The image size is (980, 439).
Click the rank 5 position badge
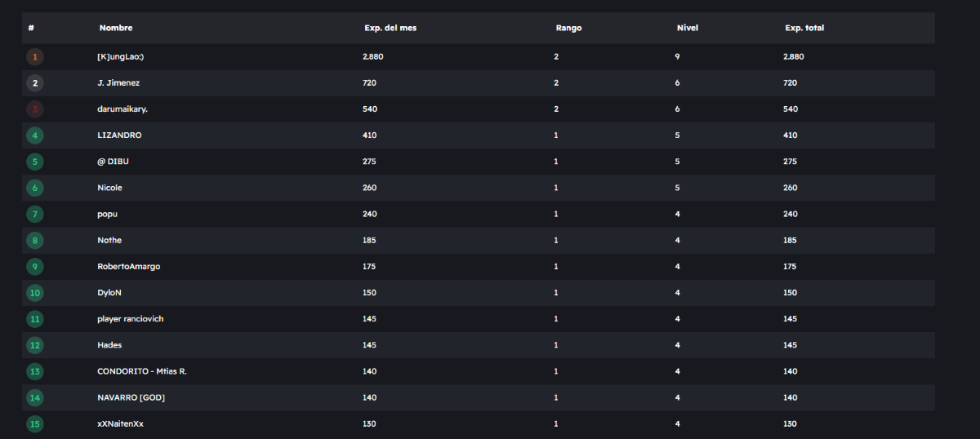(x=34, y=162)
